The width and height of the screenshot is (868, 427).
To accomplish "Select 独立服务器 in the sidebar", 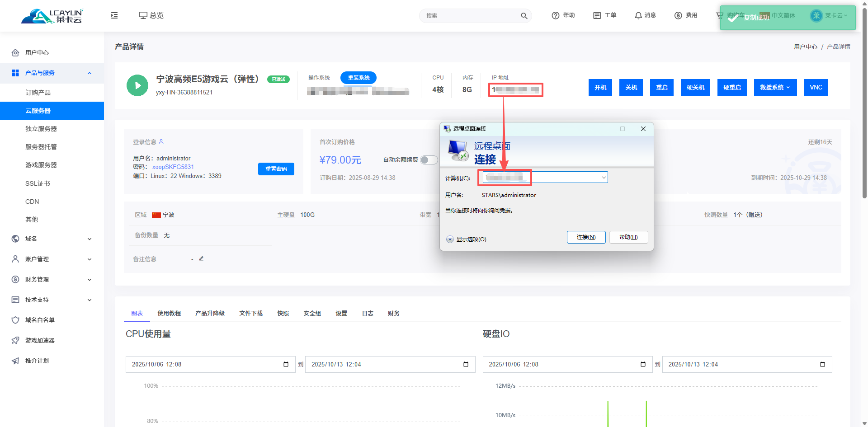I will pyautogui.click(x=41, y=129).
